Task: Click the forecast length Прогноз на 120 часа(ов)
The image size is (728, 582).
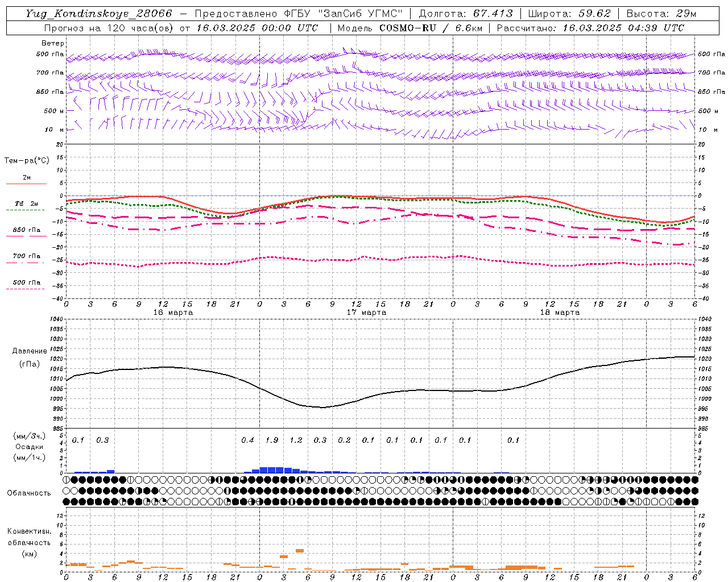Action: (109, 28)
